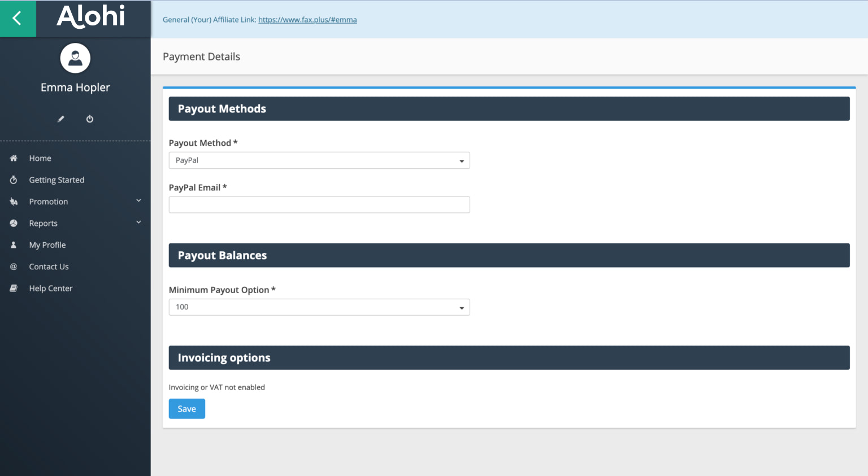The height and width of the screenshot is (476, 868).
Task: Click the Help Center book icon
Action: pos(14,289)
